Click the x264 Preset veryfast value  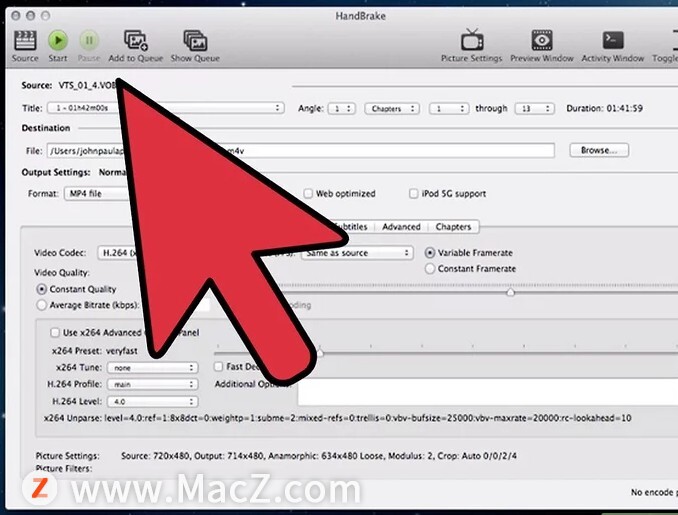pyautogui.click(x=122, y=351)
